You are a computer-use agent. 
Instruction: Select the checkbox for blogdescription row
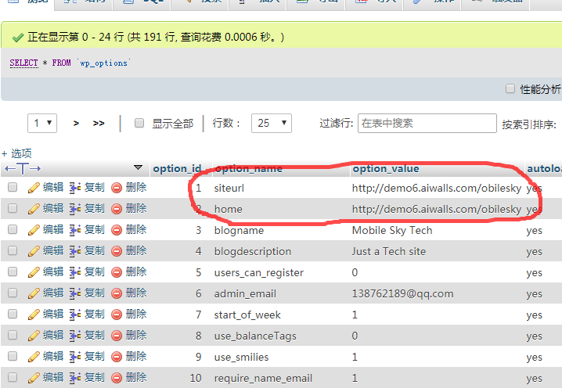pos(13,251)
